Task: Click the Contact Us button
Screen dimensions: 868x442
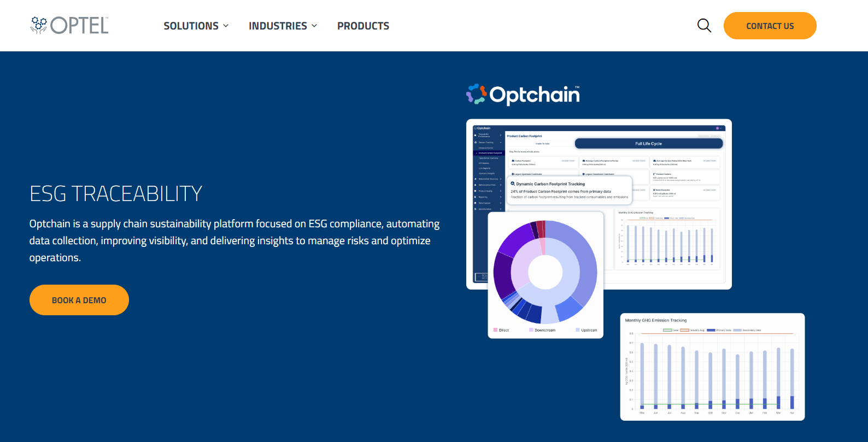Action: point(770,26)
